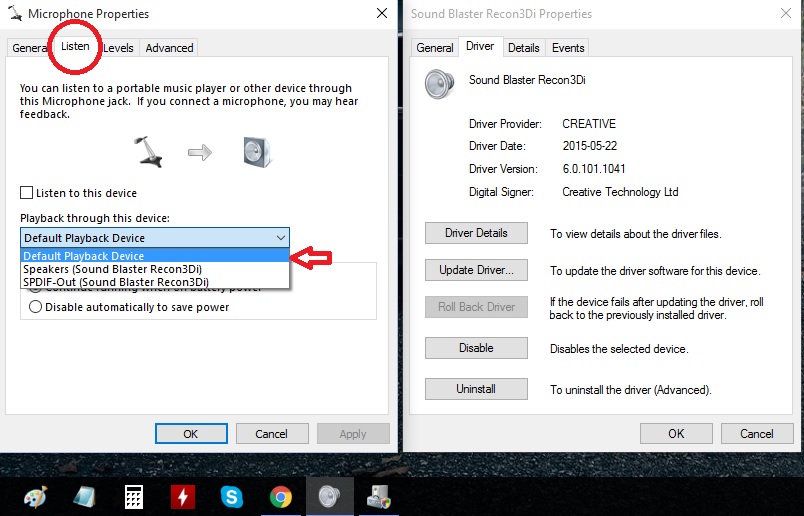The image size is (804, 516).
Task: Click the Microphone Properties title icon
Action: (x=15, y=13)
